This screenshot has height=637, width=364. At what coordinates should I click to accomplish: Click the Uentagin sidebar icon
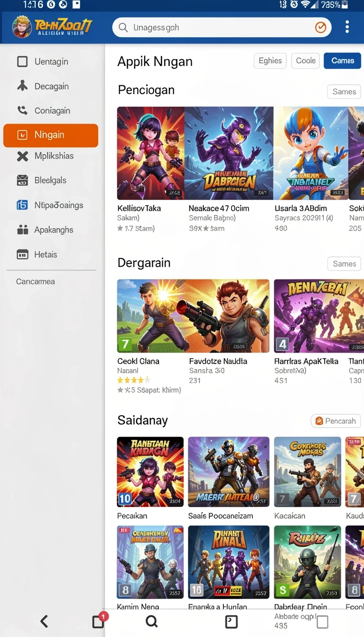(22, 62)
